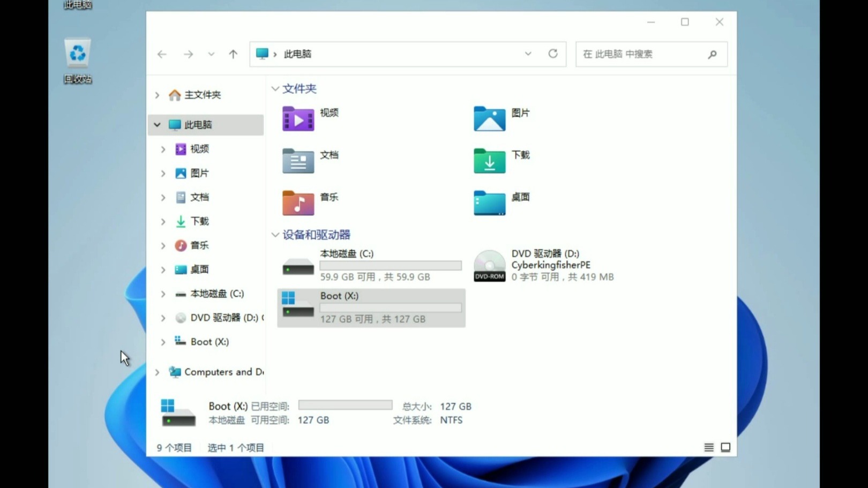Open 桌面 from the sidebar
Screen dimensions: 868x488
[x=192, y=269]
